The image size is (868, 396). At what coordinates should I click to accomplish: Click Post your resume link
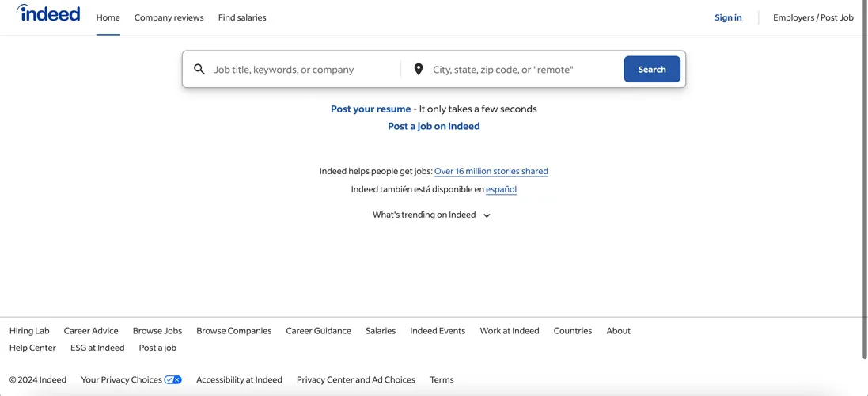(371, 109)
